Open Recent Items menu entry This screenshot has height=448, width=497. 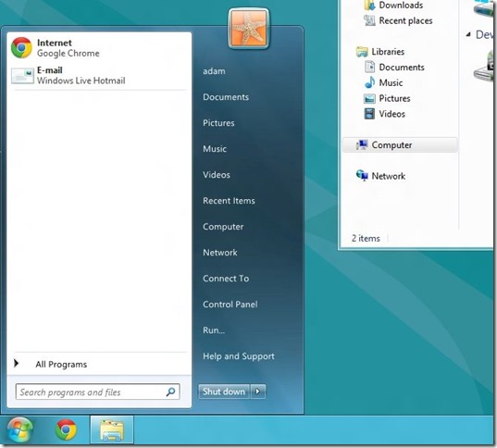(229, 201)
